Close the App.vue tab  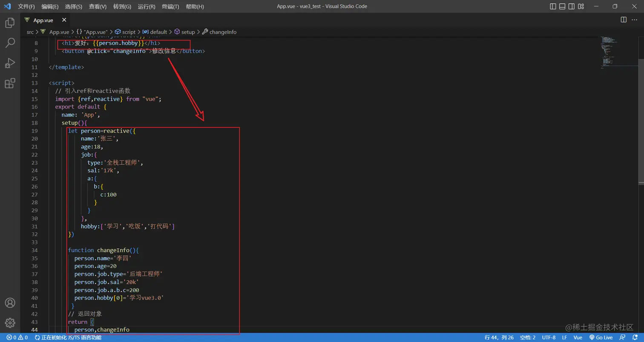[64, 20]
